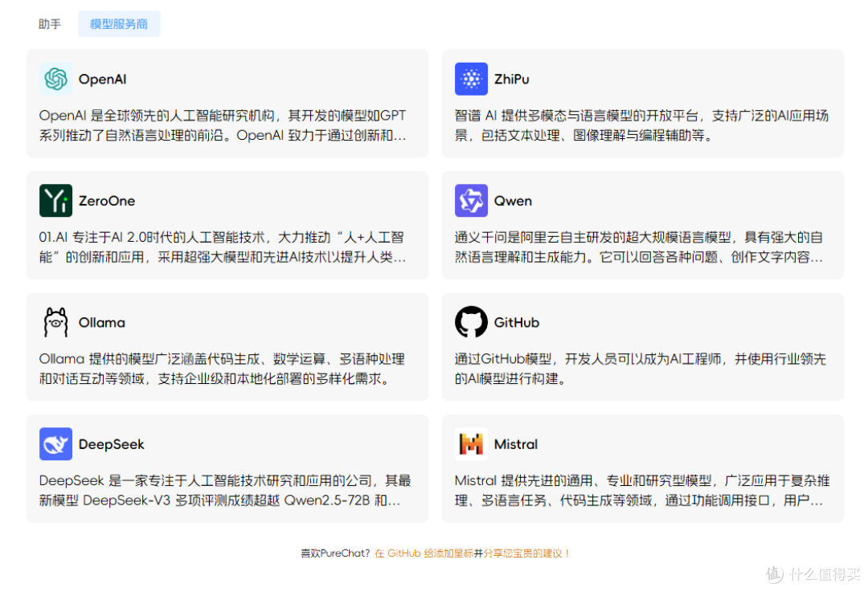Choose the GitHub provider title
Image resolution: width=868 pixels, height=592 pixels.
point(517,323)
